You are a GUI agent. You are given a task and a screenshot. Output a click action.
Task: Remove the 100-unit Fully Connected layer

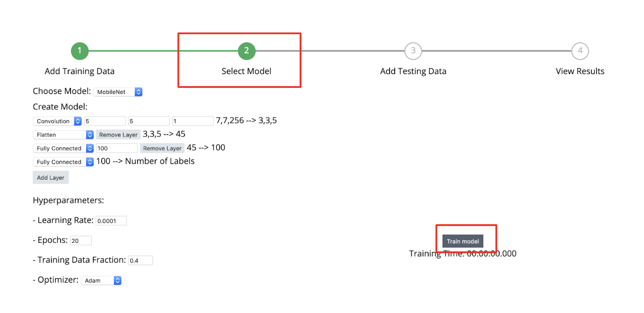coord(162,148)
